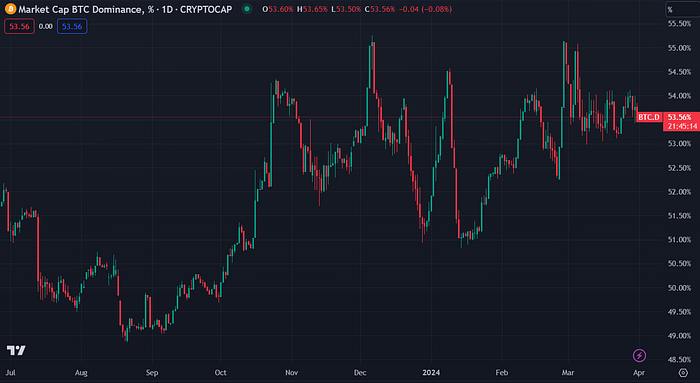This screenshot has width=700, height=383.
Task: Click the O53.60% open value
Action: (x=278, y=9)
